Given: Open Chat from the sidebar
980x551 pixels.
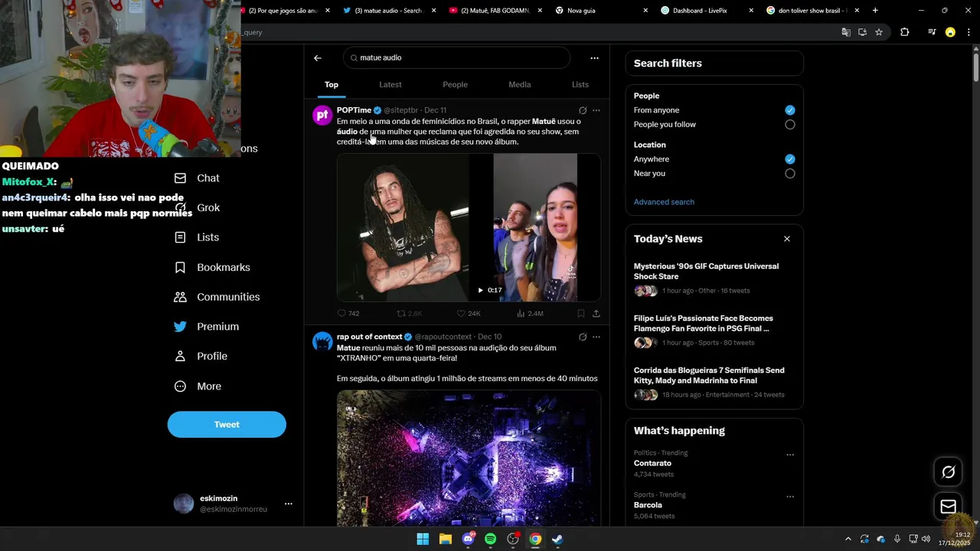Looking at the screenshot, I should coord(197,178).
